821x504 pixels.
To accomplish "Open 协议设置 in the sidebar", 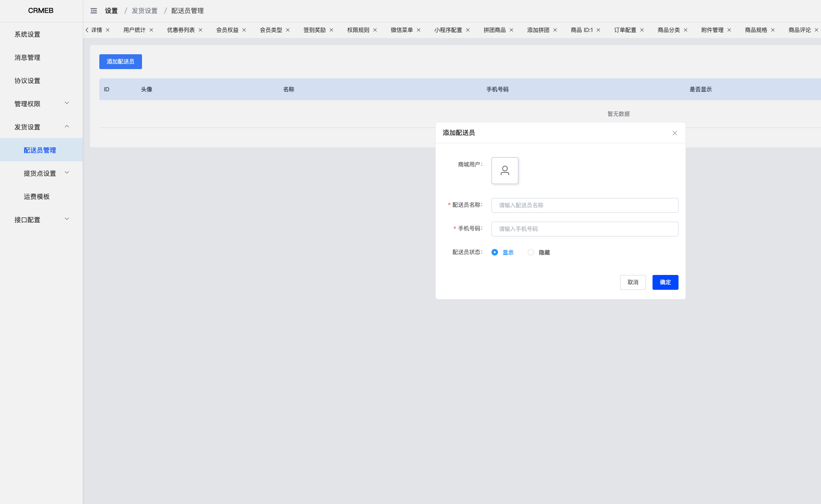I will point(41,80).
